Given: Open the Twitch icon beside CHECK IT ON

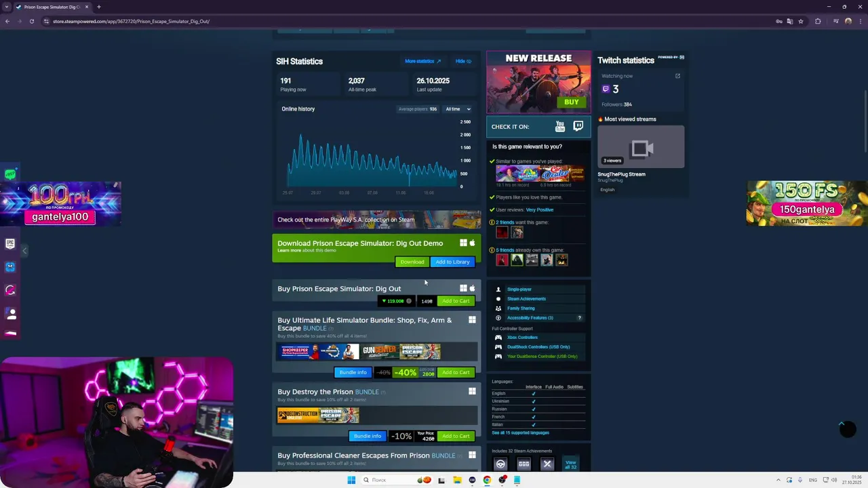Looking at the screenshot, I should [x=578, y=126].
